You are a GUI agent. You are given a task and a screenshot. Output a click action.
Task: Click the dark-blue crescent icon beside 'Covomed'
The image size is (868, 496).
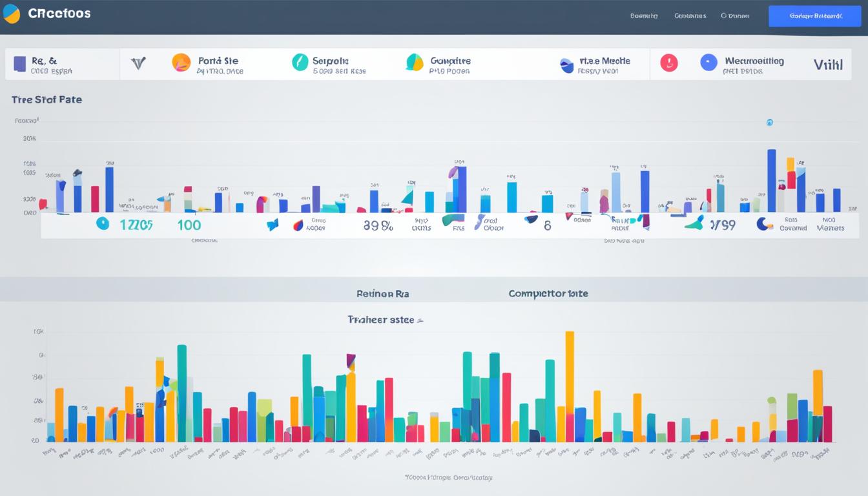765,223
